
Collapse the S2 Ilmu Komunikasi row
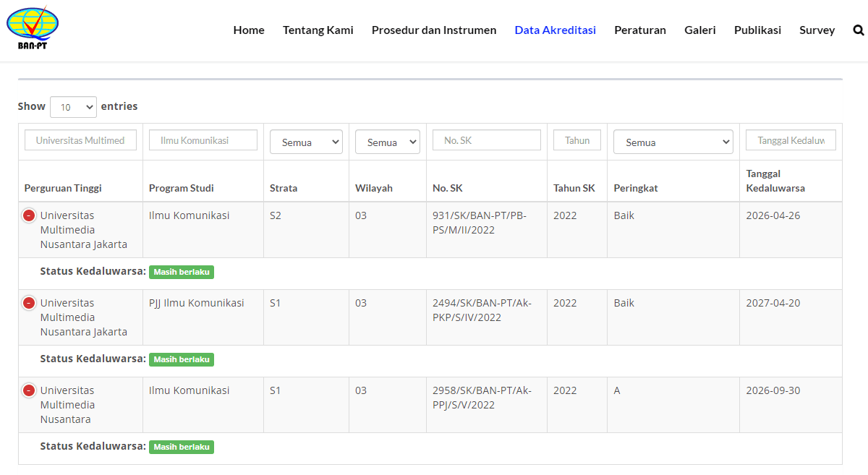(29, 215)
